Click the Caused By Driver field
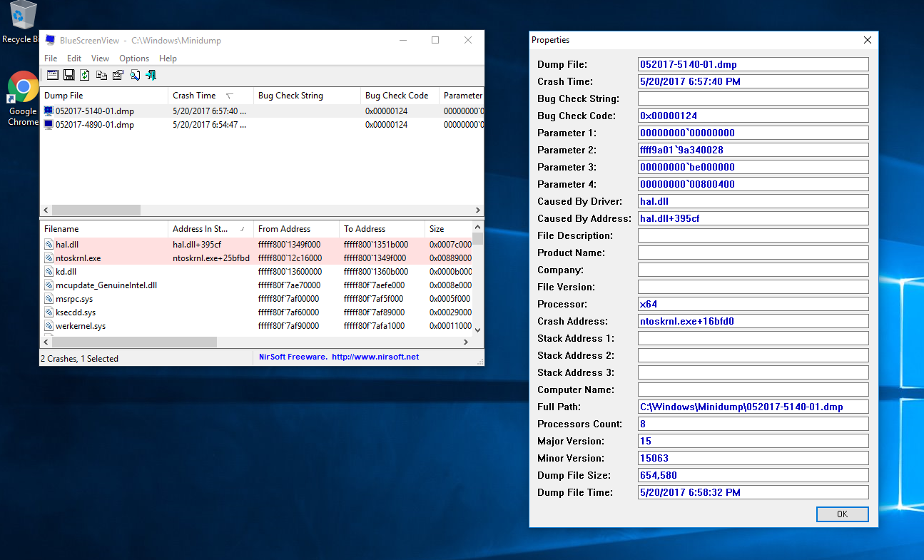The height and width of the screenshot is (560, 924). click(x=753, y=201)
